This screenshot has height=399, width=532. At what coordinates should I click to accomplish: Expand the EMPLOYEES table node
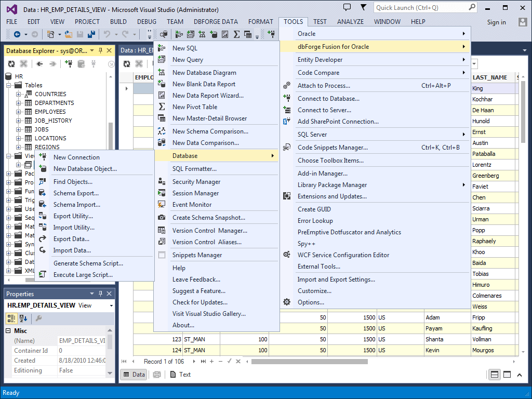(19, 112)
